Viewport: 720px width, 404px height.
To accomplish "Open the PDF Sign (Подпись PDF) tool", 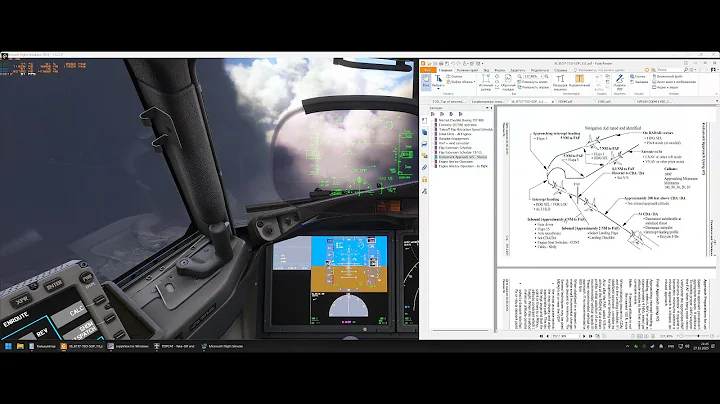I will coord(619,83).
